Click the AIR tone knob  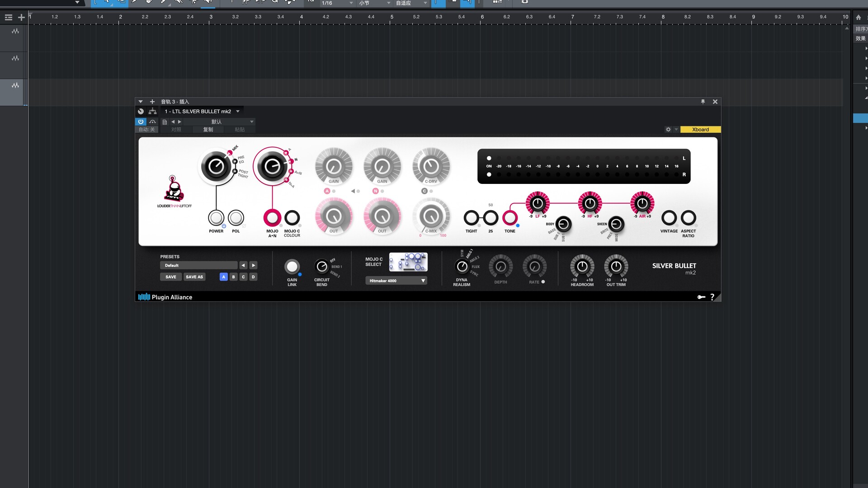tap(642, 203)
